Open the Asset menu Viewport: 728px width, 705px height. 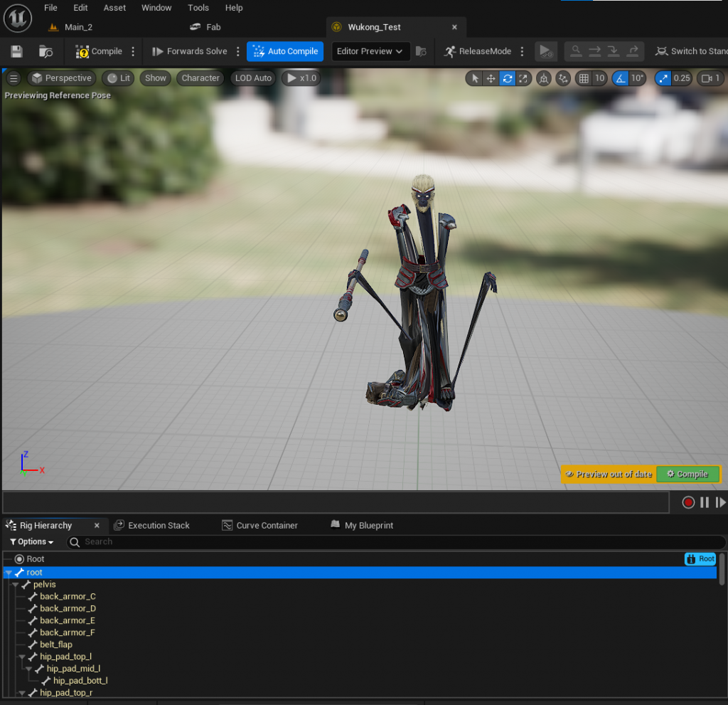pos(114,8)
